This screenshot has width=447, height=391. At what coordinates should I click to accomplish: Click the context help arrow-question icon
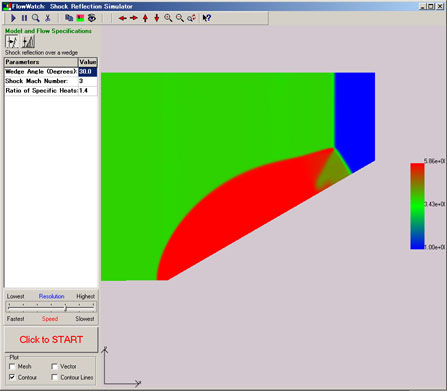[x=207, y=18]
